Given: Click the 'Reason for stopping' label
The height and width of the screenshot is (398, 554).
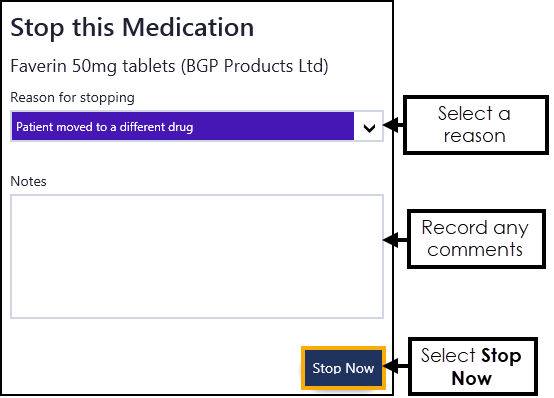Looking at the screenshot, I should 72,97.
